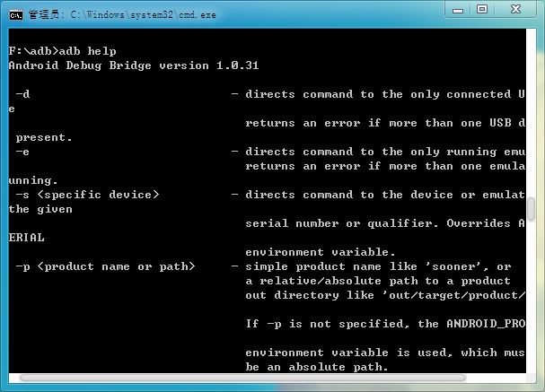Click the horizontal scrollbar thumb
The image size is (545, 392).
[242, 378]
